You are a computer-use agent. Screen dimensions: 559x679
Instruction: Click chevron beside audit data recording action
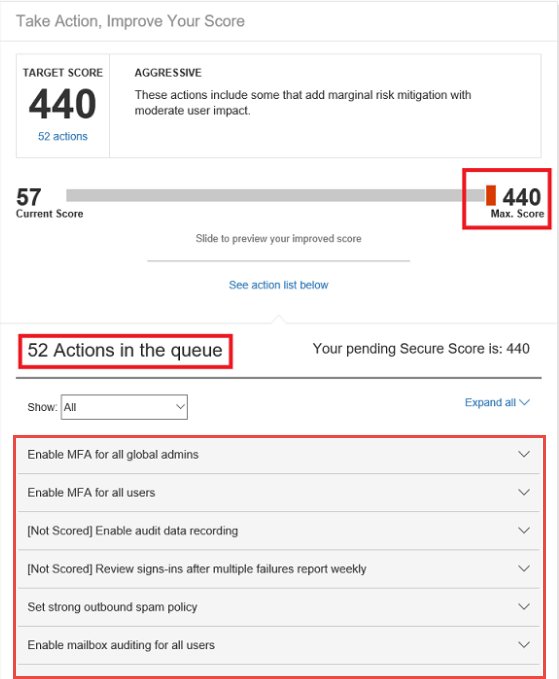point(524,530)
